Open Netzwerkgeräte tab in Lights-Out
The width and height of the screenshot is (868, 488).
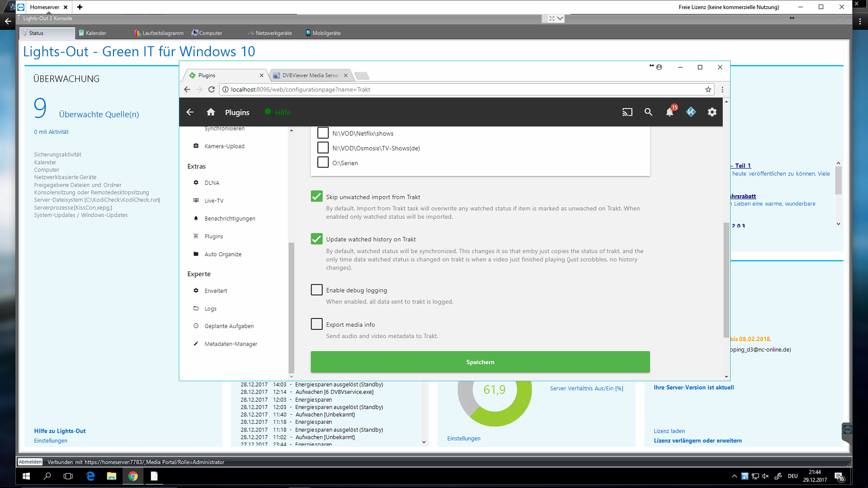coord(270,33)
